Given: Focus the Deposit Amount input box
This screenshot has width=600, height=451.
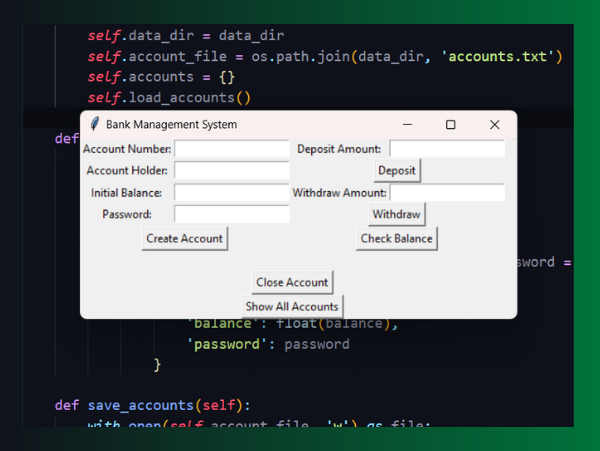Looking at the screenshot, I should pyautogui.click(x=447, y=149).
